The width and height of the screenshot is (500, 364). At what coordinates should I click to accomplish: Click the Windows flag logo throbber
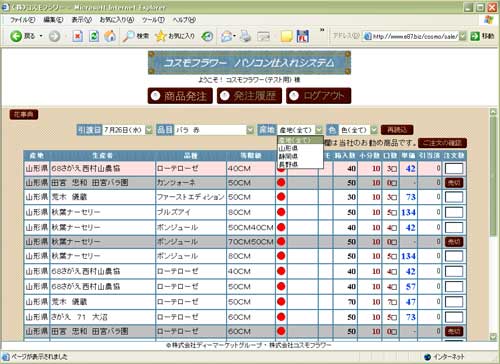point(489,20)
